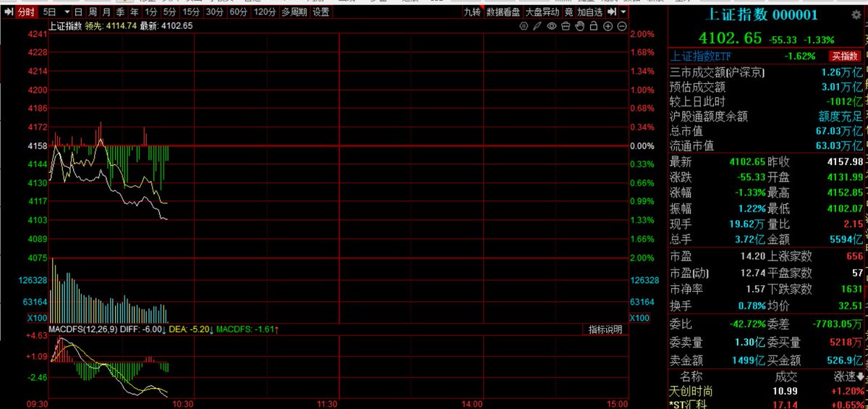Click 加自选 to add to watchlist

pos(590,12)
